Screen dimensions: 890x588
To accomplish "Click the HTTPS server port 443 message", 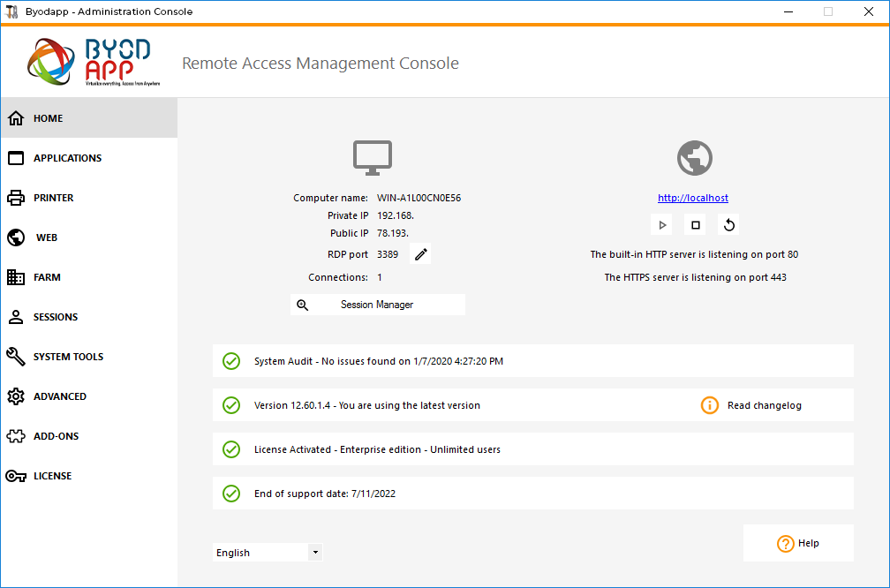I will 696,277.
